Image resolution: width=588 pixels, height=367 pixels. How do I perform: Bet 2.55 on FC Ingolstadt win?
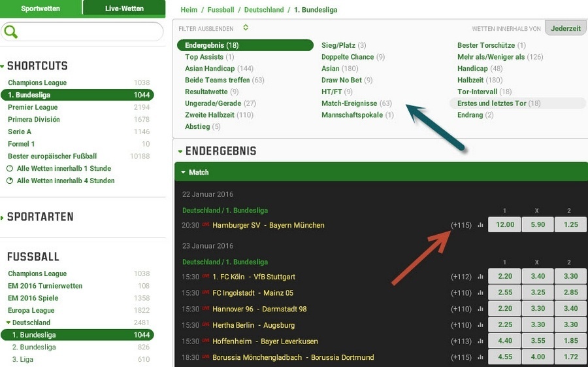click(504, 292)
